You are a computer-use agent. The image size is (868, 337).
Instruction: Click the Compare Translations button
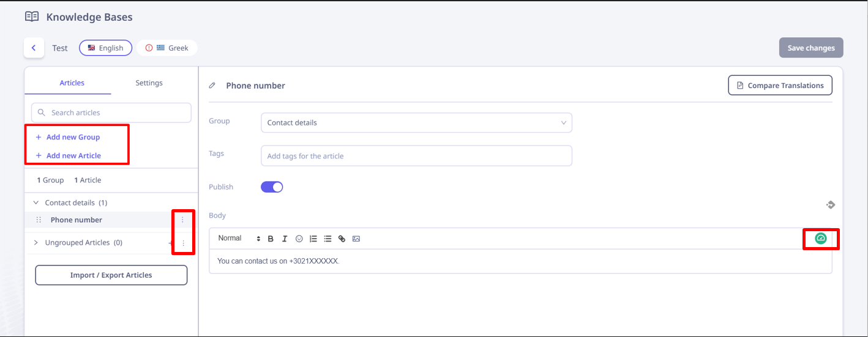[780, 86]
